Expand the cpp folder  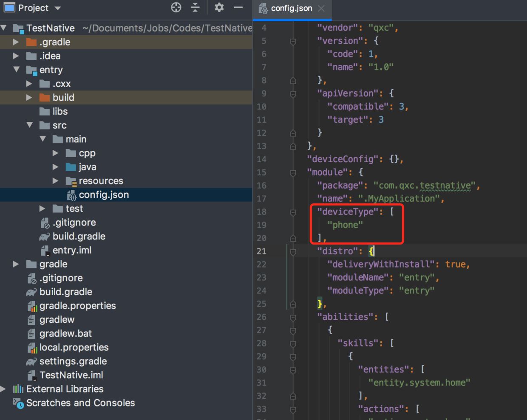(56, 153)
